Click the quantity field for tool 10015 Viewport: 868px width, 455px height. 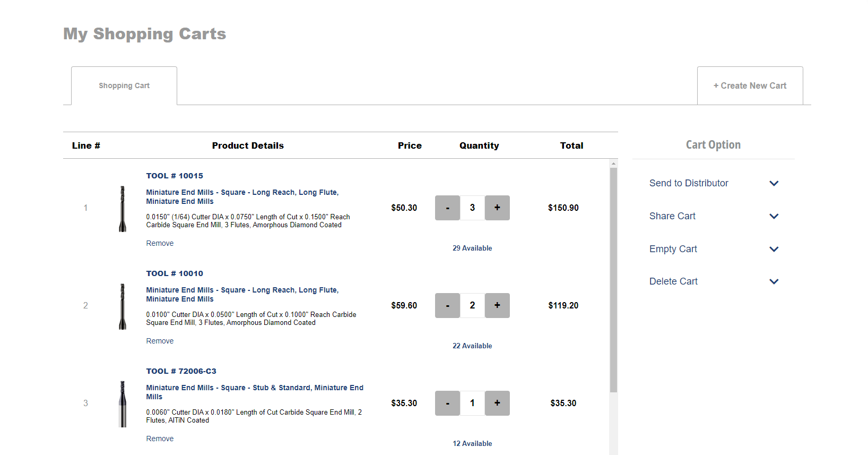(x=472, y=208)
